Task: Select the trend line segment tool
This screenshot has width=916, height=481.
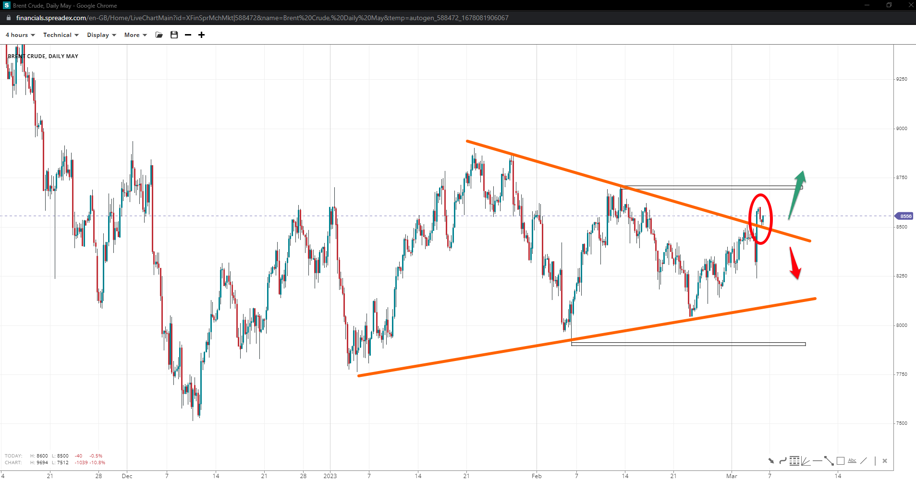Action: pyautogui.click(x=829, y=461)
